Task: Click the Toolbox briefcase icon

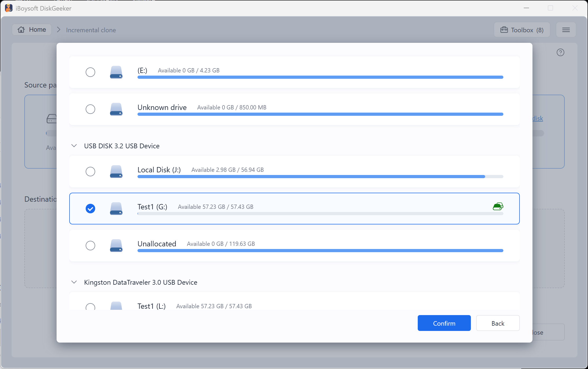Action: (504, 30)
